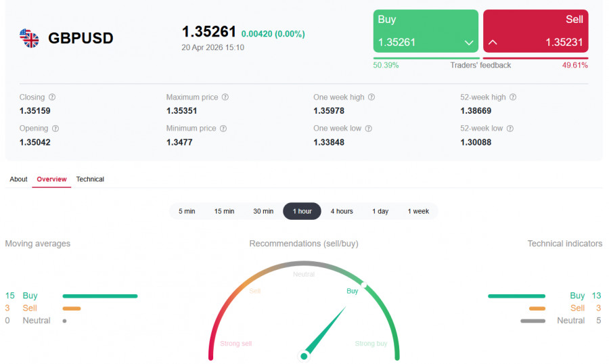This screenshot has height=364, width=609.
Task: Click the Opening value 1.35042
Action: click(35, 142)
